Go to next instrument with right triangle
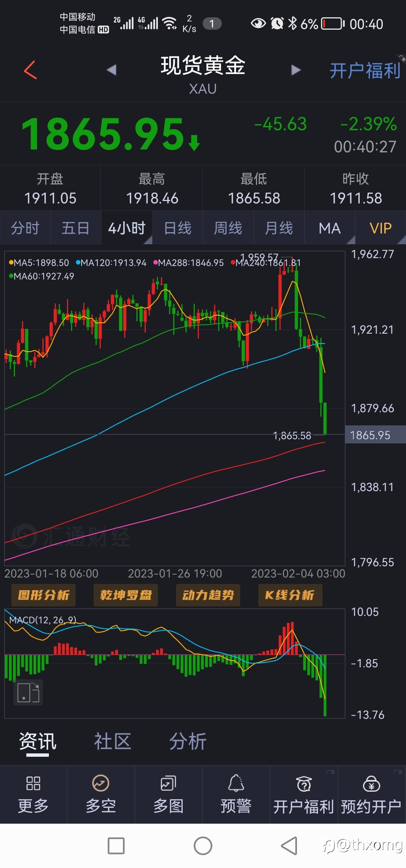 pos(296,70)
